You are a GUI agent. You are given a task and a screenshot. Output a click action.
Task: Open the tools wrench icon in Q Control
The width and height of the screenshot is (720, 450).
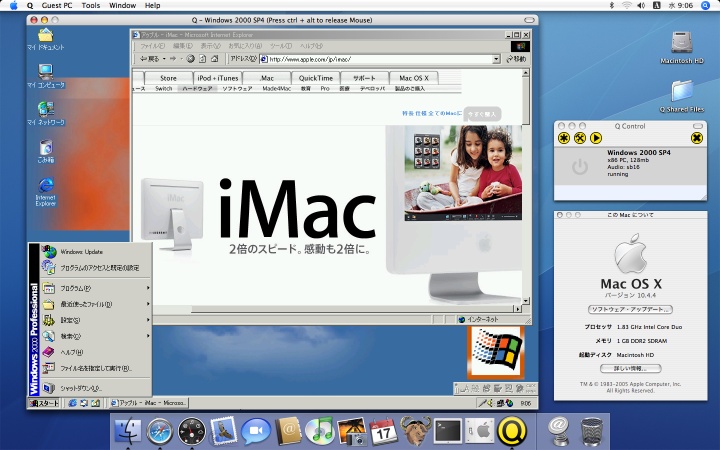pos(580,138)
